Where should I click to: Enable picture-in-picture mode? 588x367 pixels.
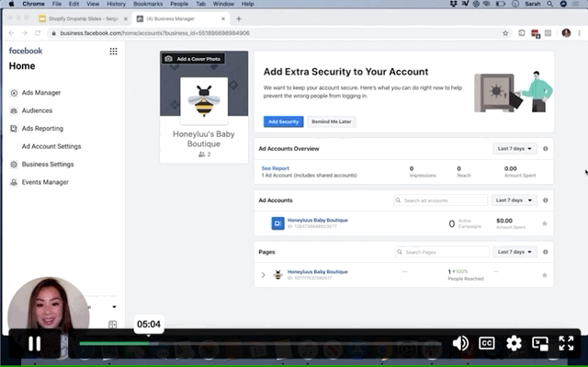pos(540,343)
